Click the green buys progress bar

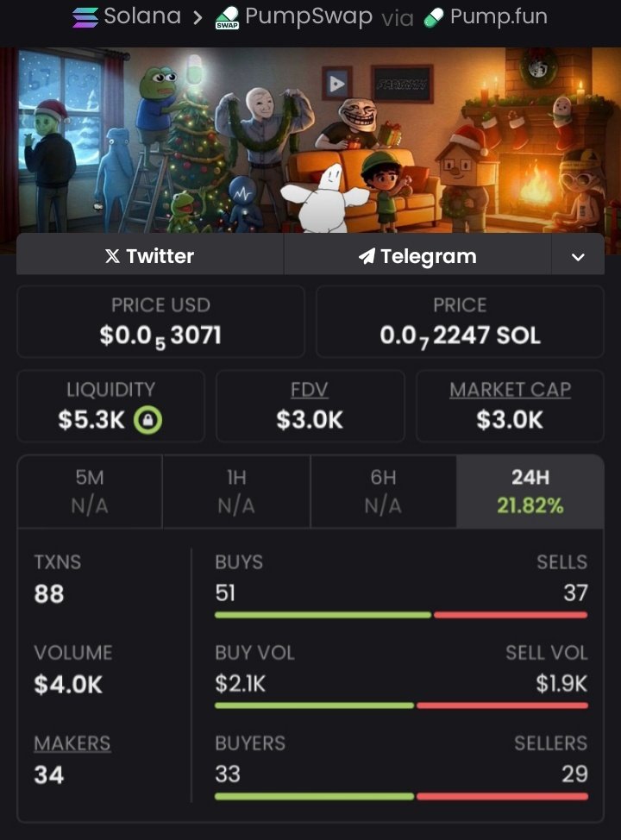[323, 615]
